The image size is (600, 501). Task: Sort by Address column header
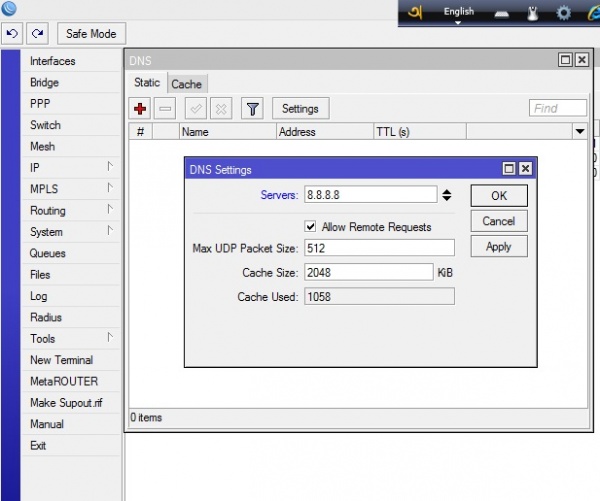point(324,132)
